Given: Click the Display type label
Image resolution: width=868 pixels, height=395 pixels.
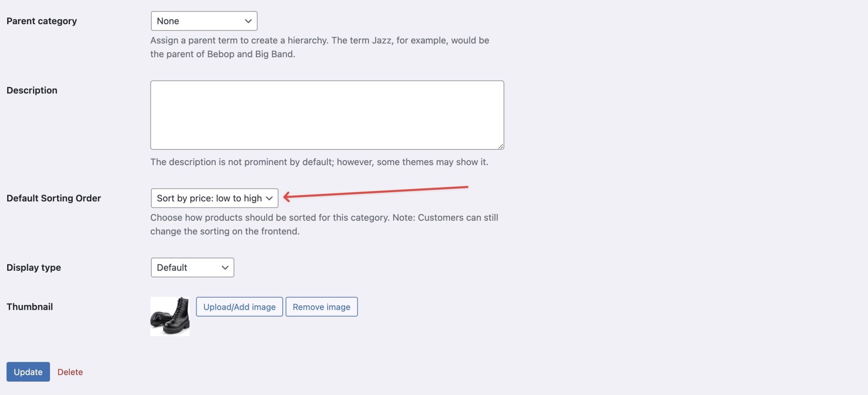Looking at the screenshot, I should (x=33, y=267).
